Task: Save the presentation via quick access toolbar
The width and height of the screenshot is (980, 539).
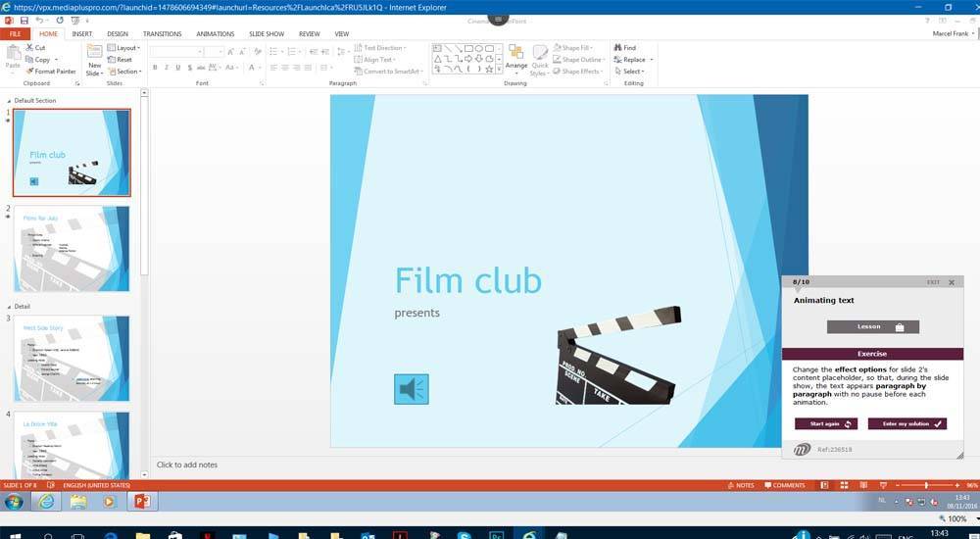Action: [24, 20]
